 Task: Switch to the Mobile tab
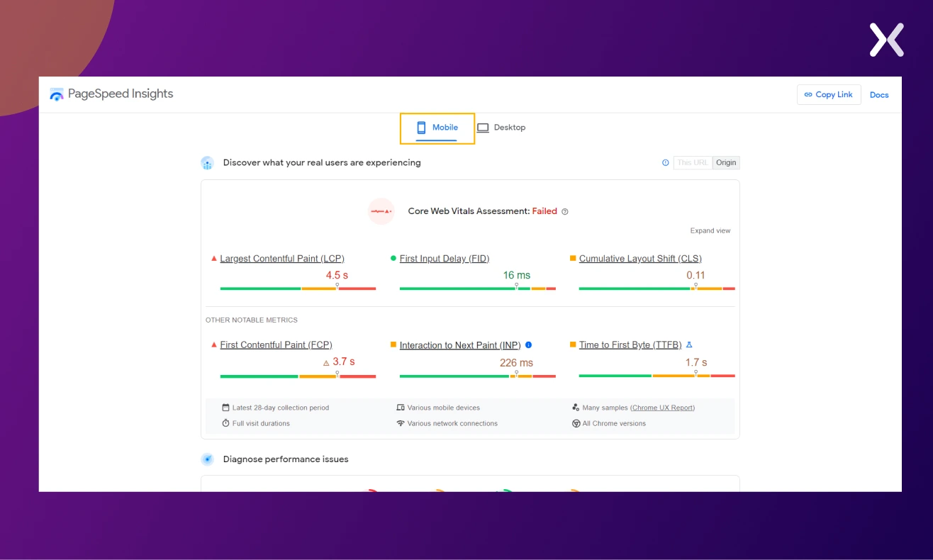point(437,128)
